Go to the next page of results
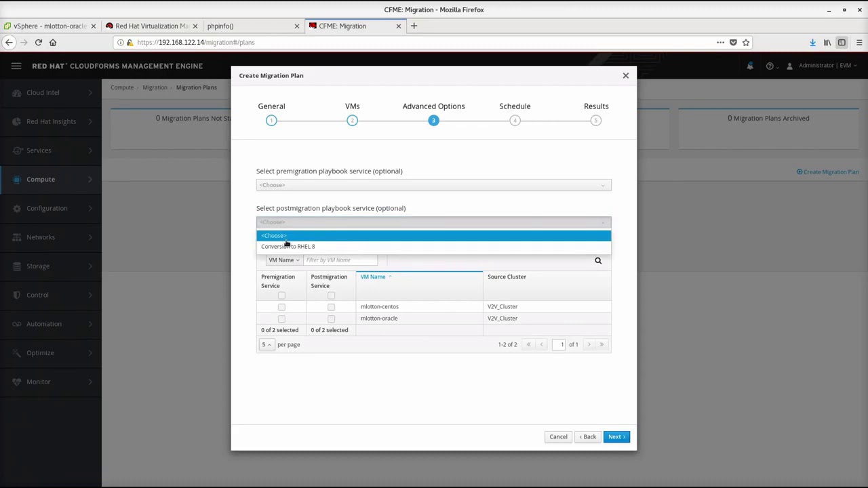The image size is (868, 488). point(589,344)
